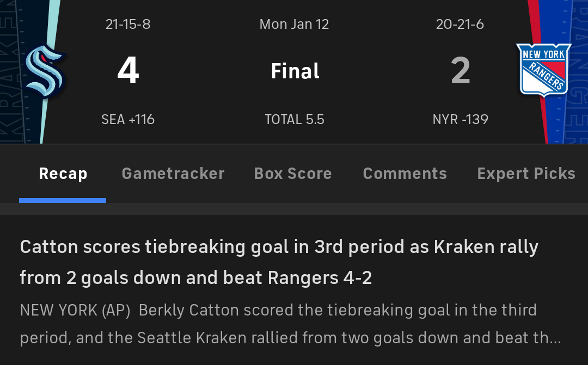Image resolution: width=588 pixels, height=365 pixels.
Task: Open the NYR -139 moneyline odds
Action: (x=460, y=119)
